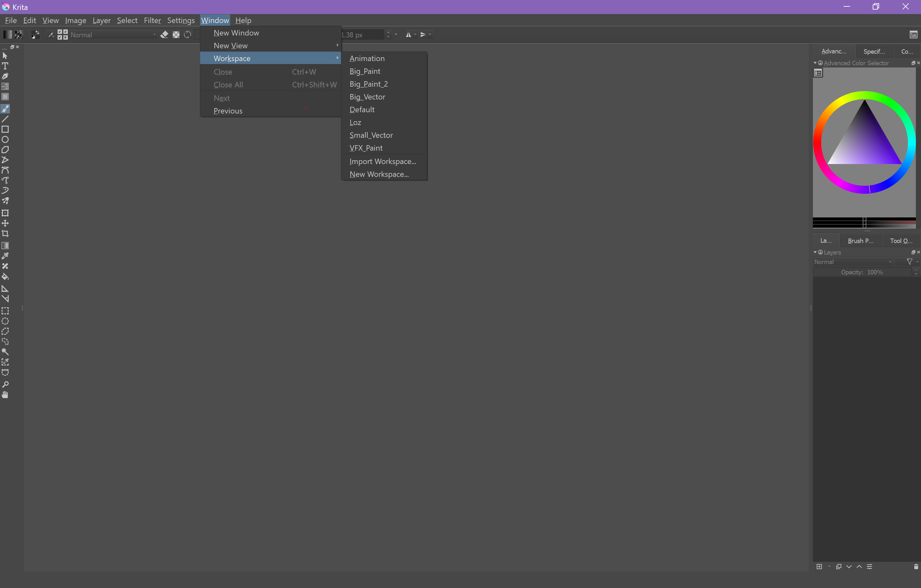Switch to Brush Presets tab
Image resolution: width=921 pixels, height=588 pixels.
click(x=861, y=240)
